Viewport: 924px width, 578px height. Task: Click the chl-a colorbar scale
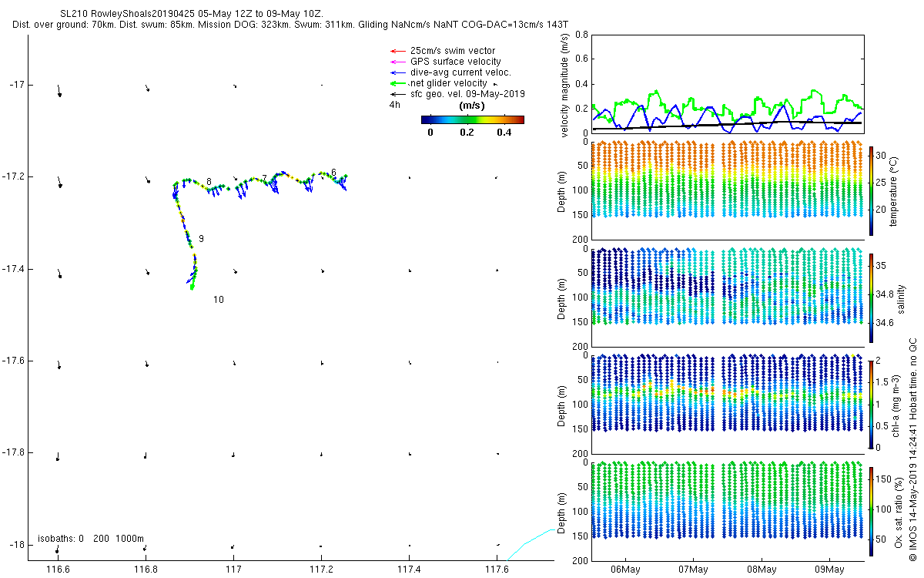[872, 404]
